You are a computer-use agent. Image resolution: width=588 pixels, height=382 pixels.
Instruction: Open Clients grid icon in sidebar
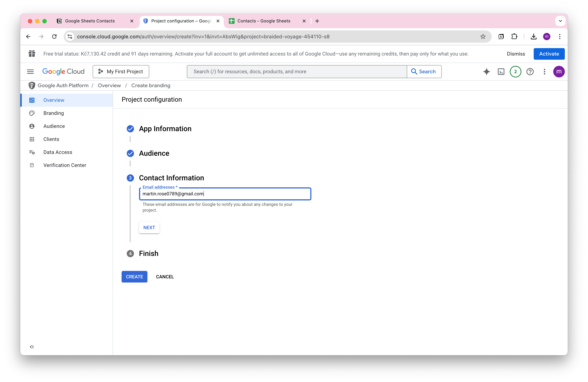(x=32, y=139)
